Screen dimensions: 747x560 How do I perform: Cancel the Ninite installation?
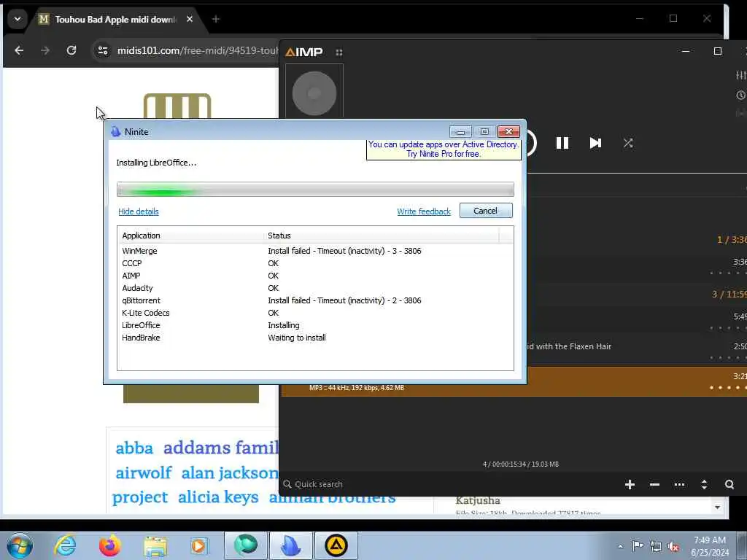point(486,211)
